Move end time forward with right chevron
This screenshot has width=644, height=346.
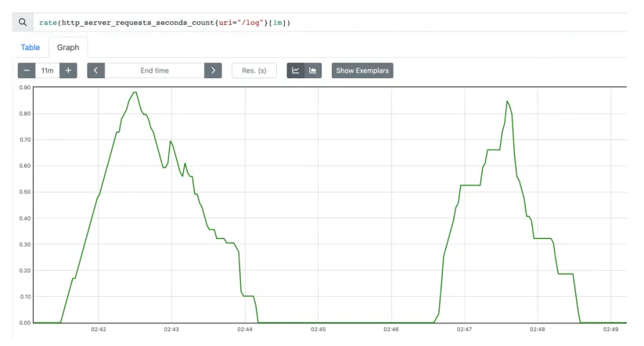[x=213, y=70]
